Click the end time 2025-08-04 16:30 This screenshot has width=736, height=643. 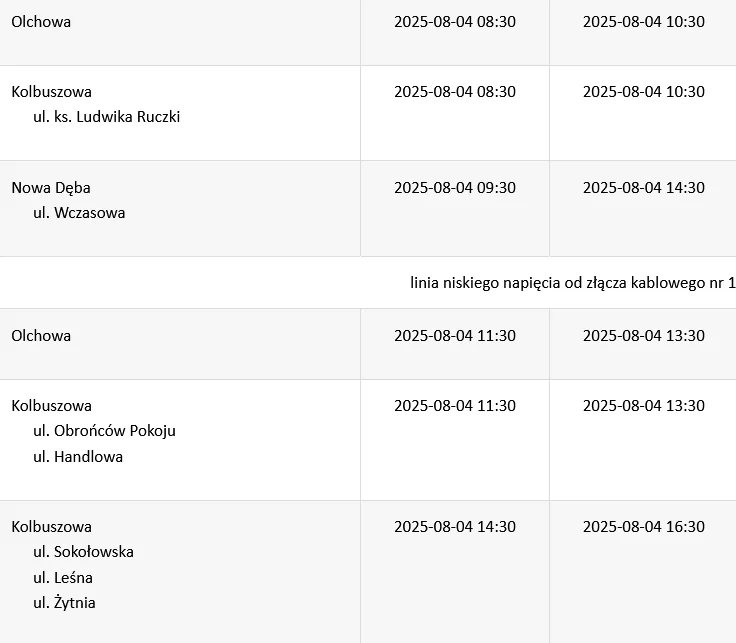(644, 527)
